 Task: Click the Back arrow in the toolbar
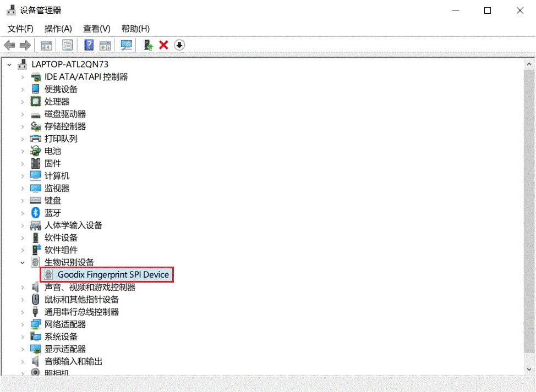[x=9, y=45]
